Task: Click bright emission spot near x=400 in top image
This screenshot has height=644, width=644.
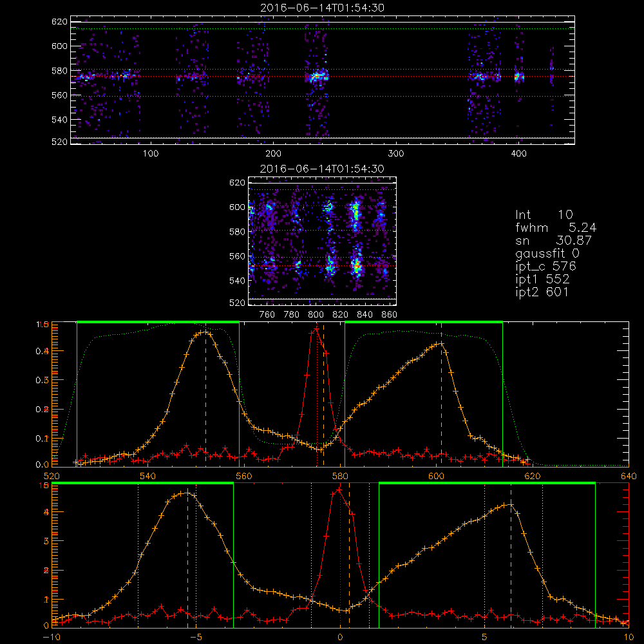Action: coord(518,77)
